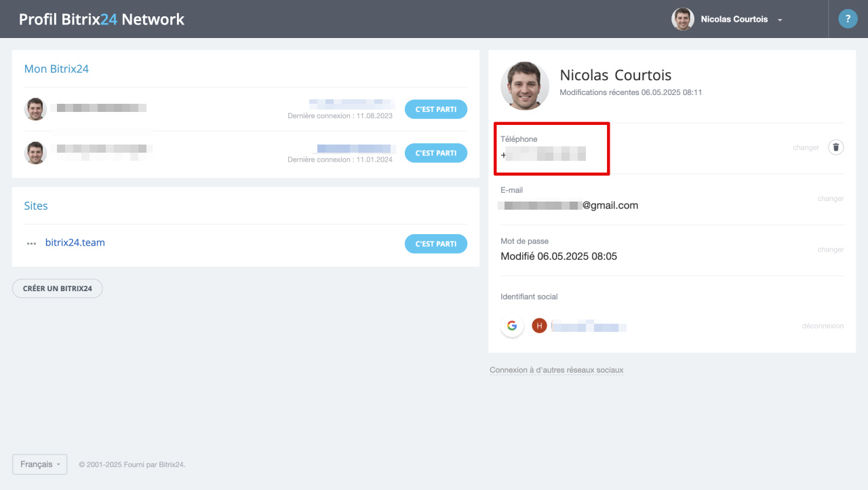
Task: Delete the phone number with the trash icon
Action: 836,147
